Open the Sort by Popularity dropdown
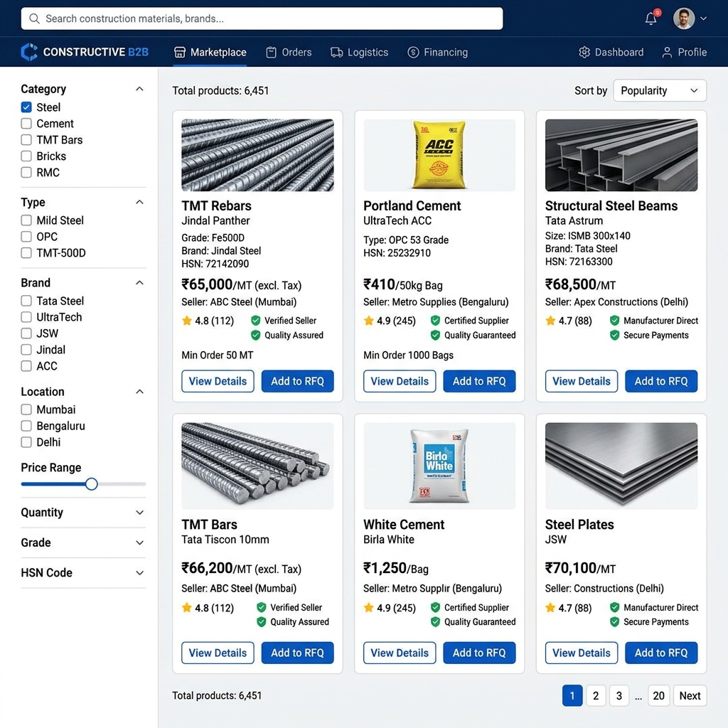Viewport: 728px width, 728px height. click(x=659, y=90)
